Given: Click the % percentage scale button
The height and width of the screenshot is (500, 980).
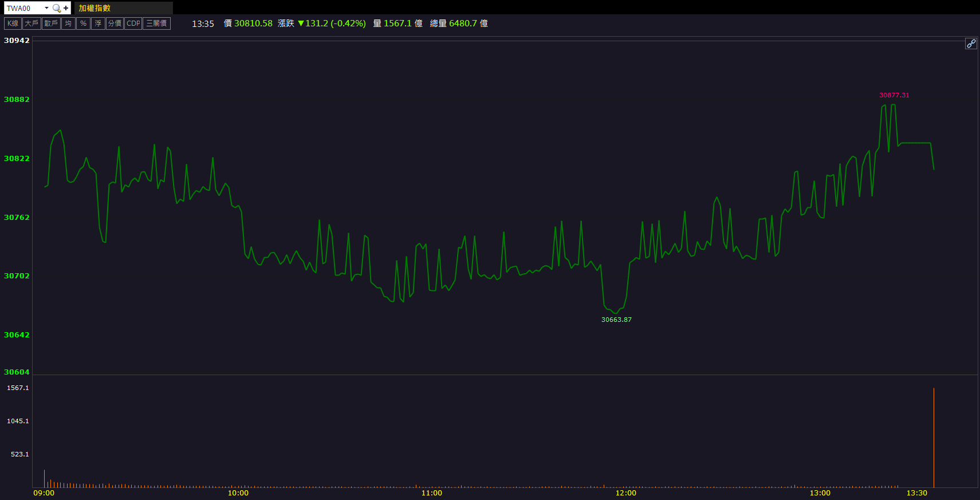Looking at the screenshot, I should 83,23.
